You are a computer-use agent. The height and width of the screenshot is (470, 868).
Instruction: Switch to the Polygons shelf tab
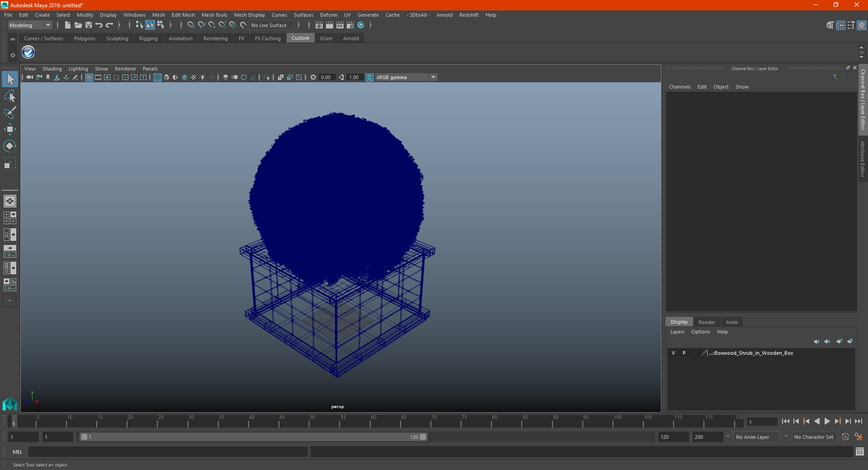click(x=85, y=38)
